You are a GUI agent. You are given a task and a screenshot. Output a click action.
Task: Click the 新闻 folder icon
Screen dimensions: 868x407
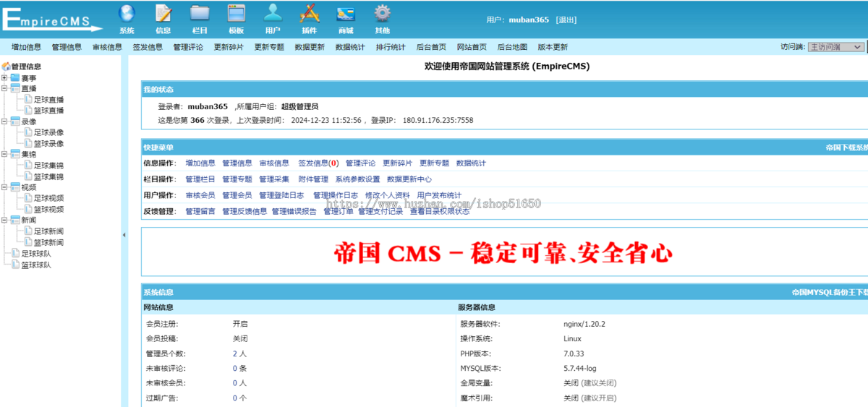click(15, 220)
